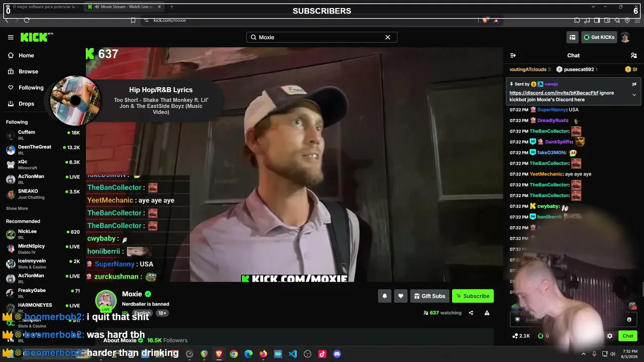Report the stream via warning icon
644x362 pixels.
point(487,313)
